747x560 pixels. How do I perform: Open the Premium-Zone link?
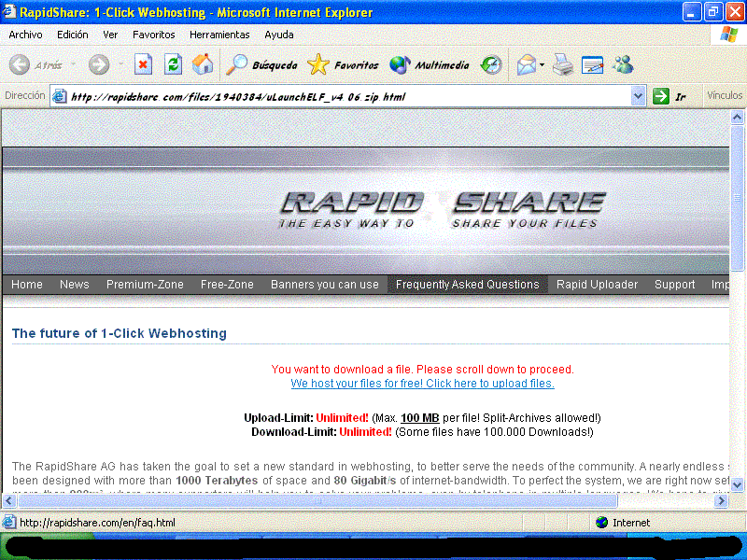(x=145, y=285)
